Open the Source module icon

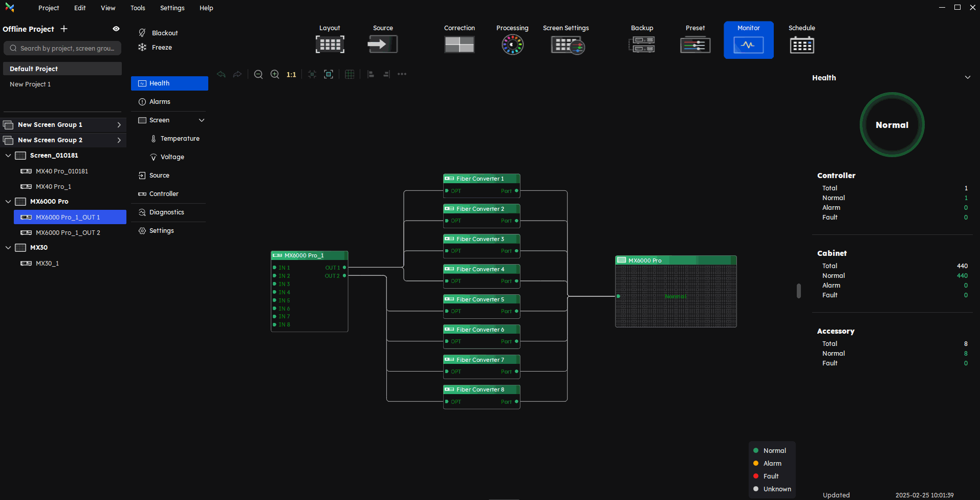pos(382,45)
